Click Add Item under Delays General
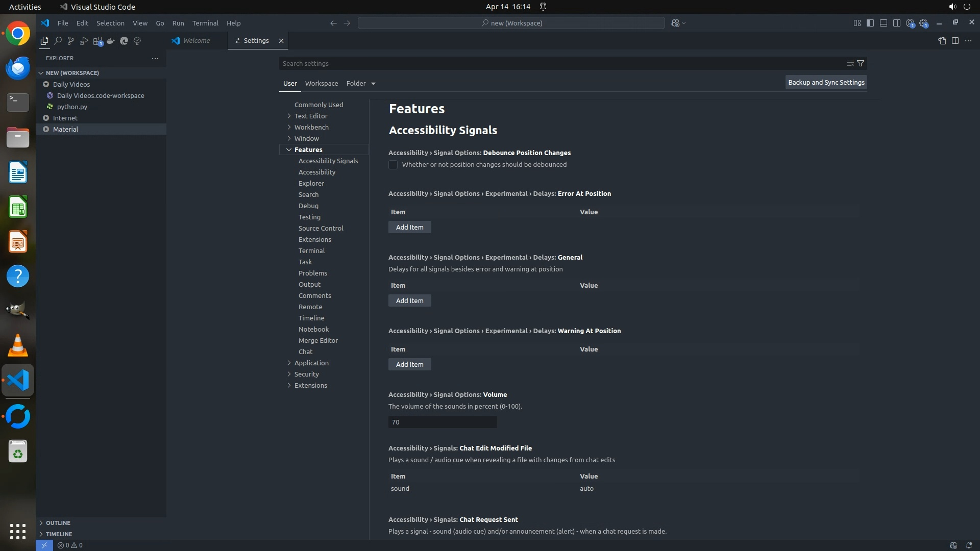The width and height of the screenshot is (980, 551). 409,300
